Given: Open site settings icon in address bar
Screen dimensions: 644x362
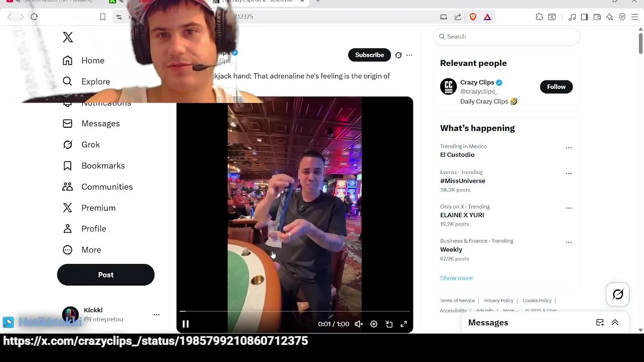Looking at the screenshot, I should click(119, 17).
